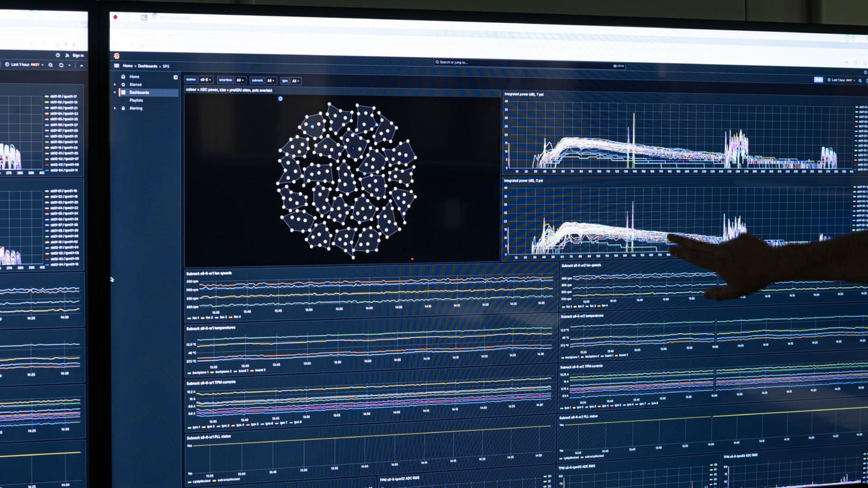Viewport: 868px width, 488px height.
Task: Click the news feed icon beside Sign in
Action: pyautogui.click(x=67, y=55)
